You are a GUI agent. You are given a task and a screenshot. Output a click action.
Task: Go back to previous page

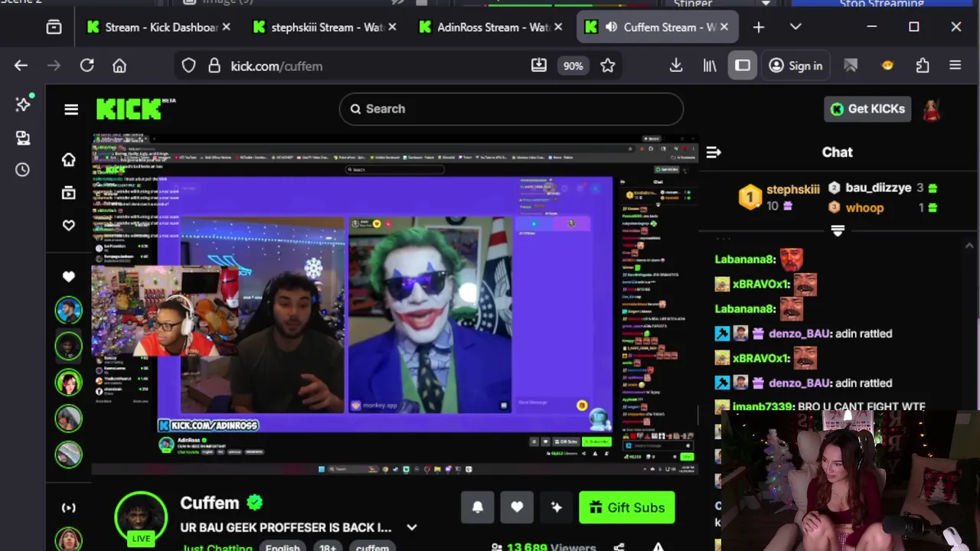click(21, 66)
